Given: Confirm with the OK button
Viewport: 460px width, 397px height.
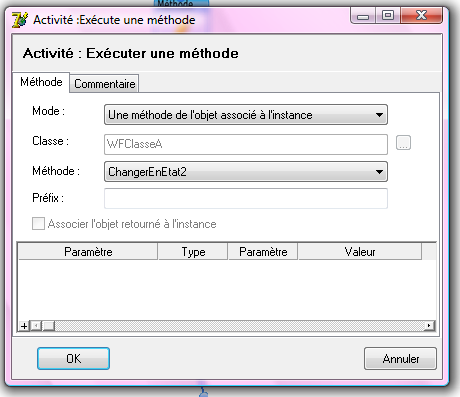Looking at the screenshot, I should [73, 359].
